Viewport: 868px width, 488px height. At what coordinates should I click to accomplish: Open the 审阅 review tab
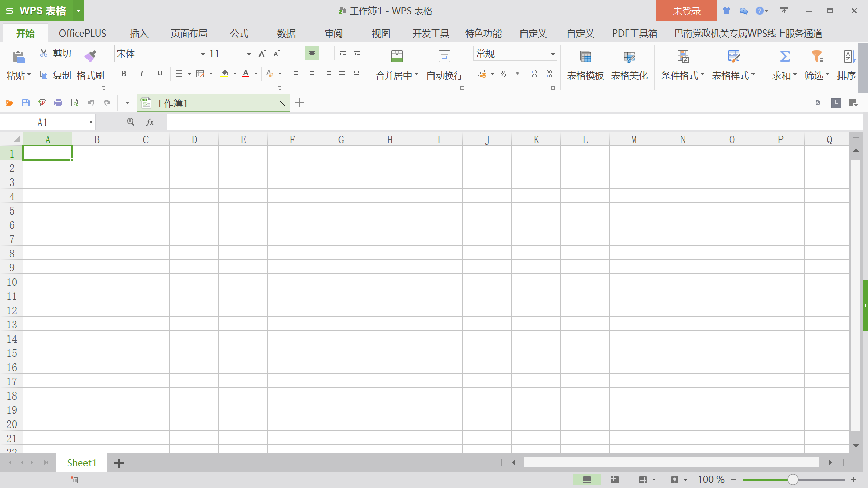click(x=334, y=34)
